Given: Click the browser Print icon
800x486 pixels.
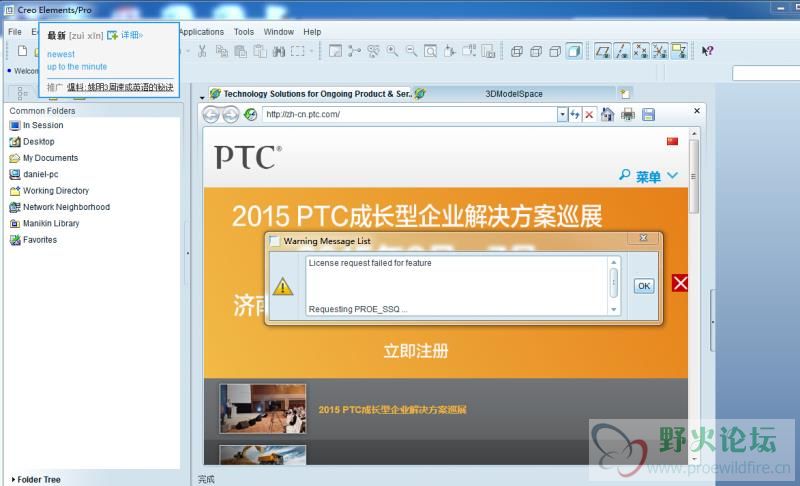Looking at the screenshot, I should pyautogui.click(x=628, y=114).
